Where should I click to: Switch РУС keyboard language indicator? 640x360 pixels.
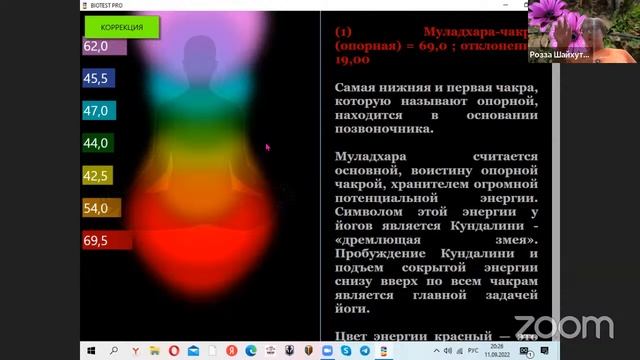(473, 351)
